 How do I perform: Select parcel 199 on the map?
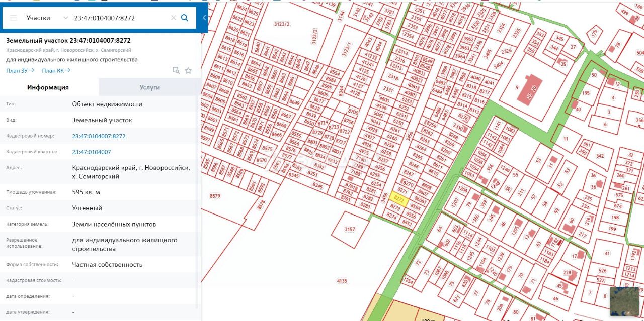[612, 229]
